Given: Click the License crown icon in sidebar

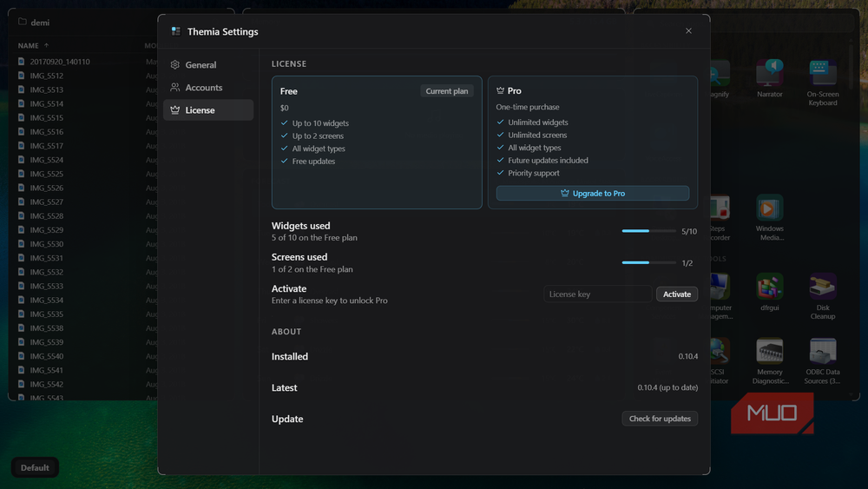Looking at the screenshot, I should (x=175, y=110).
